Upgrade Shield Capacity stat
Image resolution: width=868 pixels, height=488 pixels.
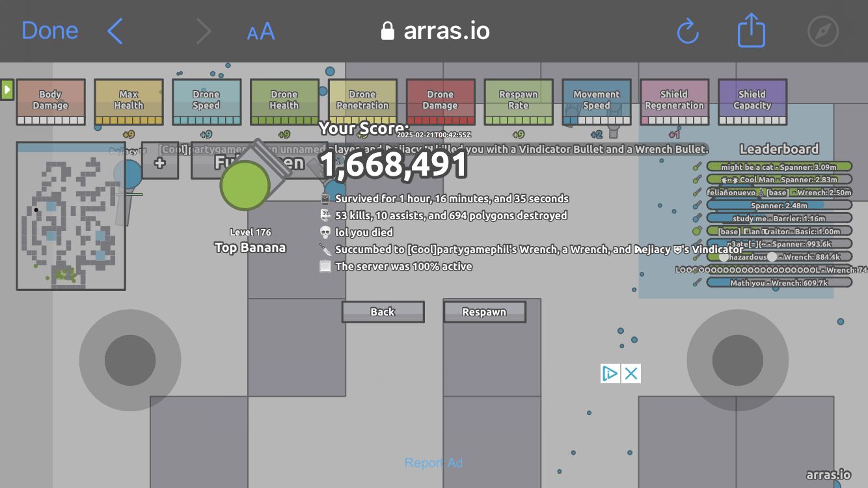coord(753,102)
